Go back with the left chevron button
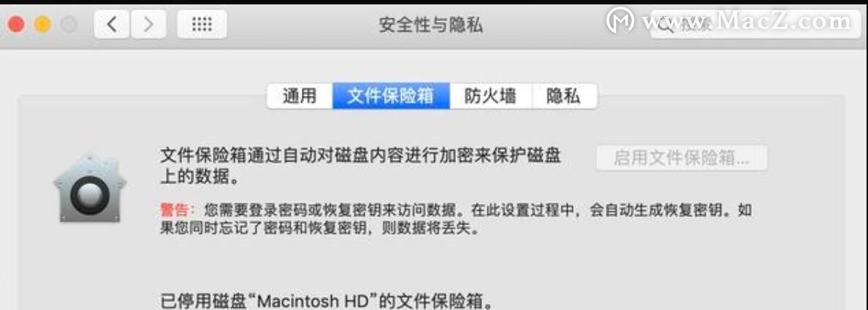This screenshot has height=310, width=868. [113, 24]
